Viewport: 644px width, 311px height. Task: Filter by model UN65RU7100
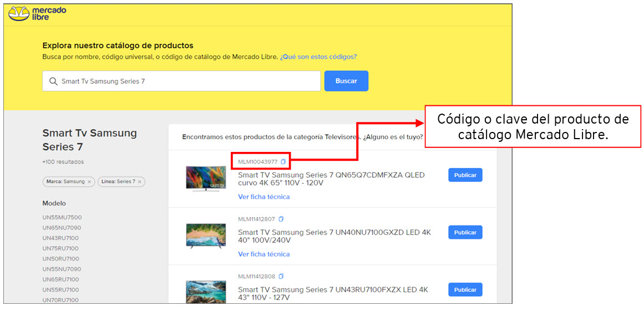pyautogui.click(x=60, y=279)
